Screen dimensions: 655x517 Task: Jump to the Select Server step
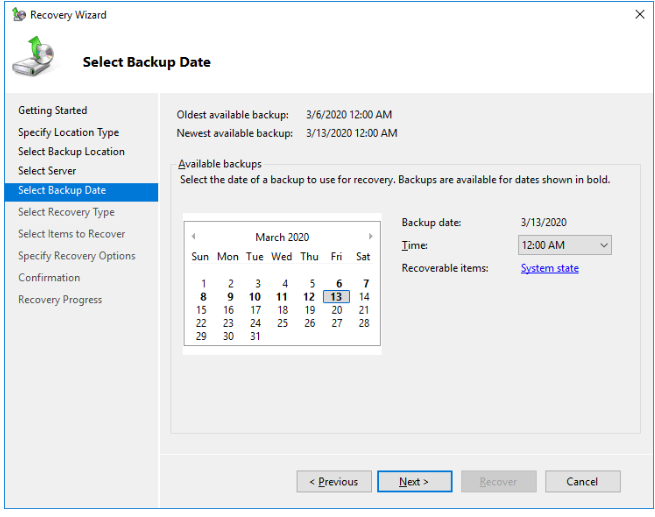47,171
